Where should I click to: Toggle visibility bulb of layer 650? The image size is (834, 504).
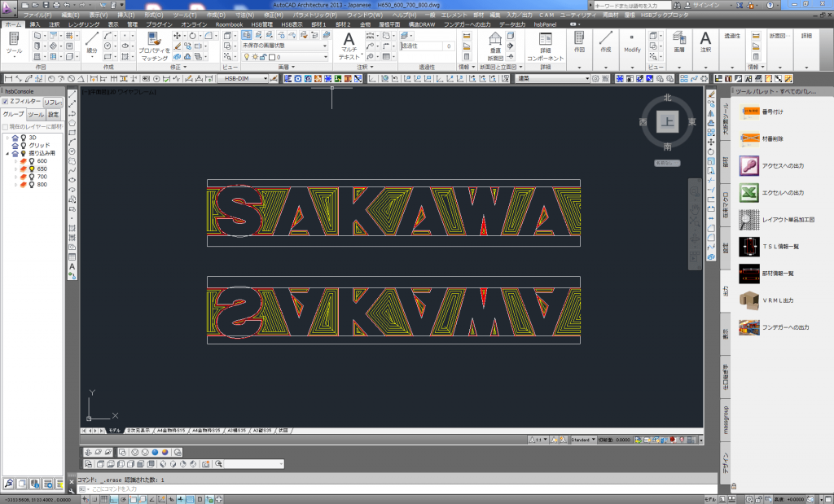[32, 169]
